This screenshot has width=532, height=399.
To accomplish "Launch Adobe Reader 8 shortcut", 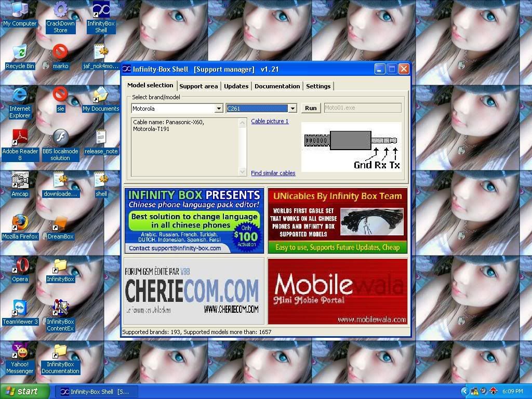I will coord(20,145).
